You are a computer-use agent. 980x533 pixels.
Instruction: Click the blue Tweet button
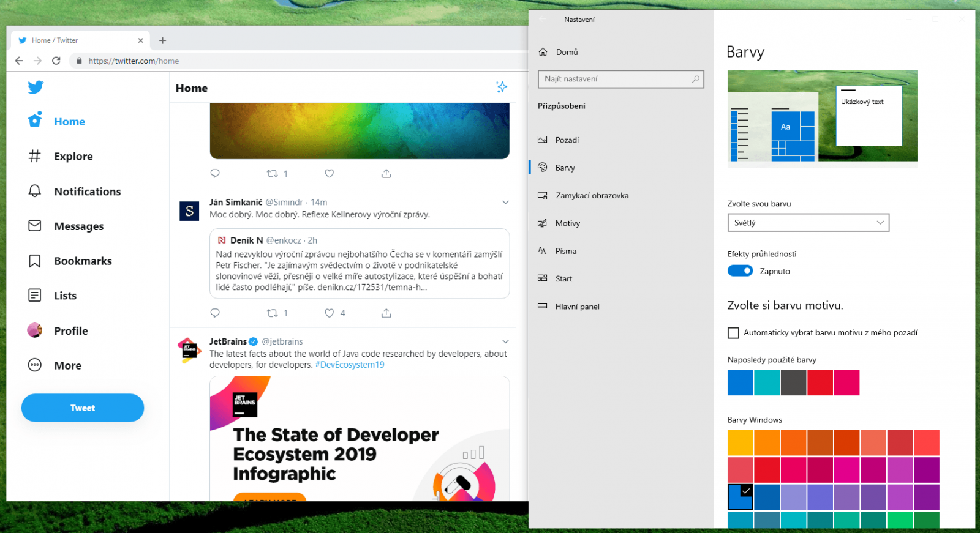click(x=83, y=408)
